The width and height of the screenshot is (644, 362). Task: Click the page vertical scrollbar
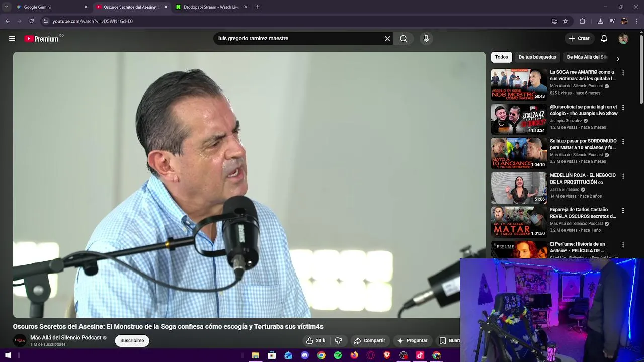point(641,70)
